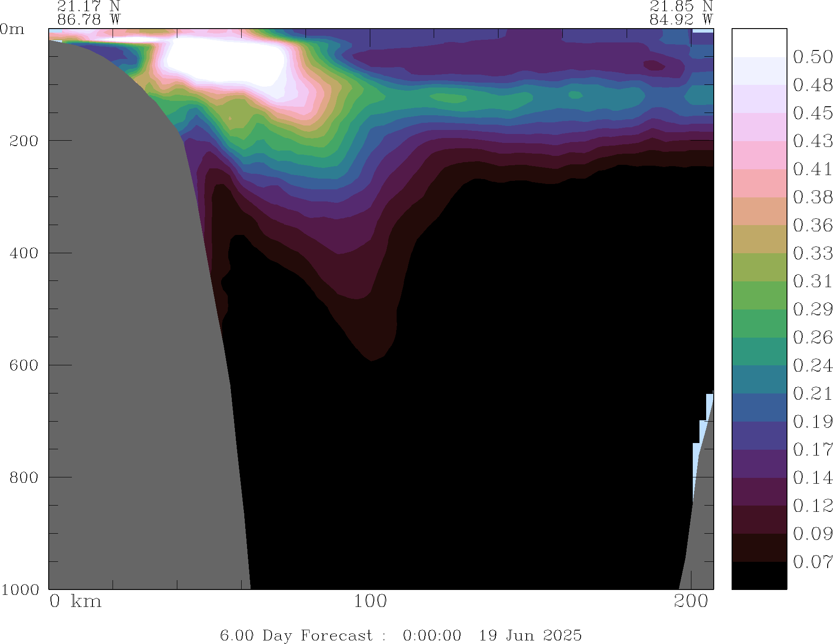Click the 21.17 N 86.78 W coordinate label
Screen dimensions: 833x644
(x=88, y=13)
